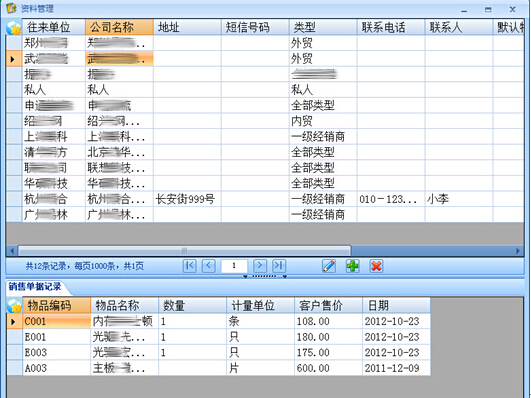Collapse the panel using the splitter arrows
531x398 pixels.
click(265, 276)
